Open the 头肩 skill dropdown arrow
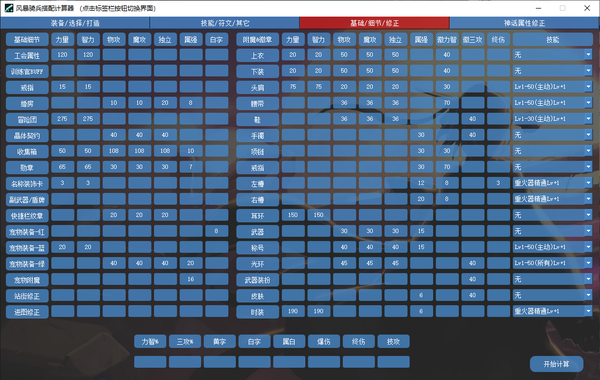The height and width of the screenshot is (380, 600). [589, 87]
